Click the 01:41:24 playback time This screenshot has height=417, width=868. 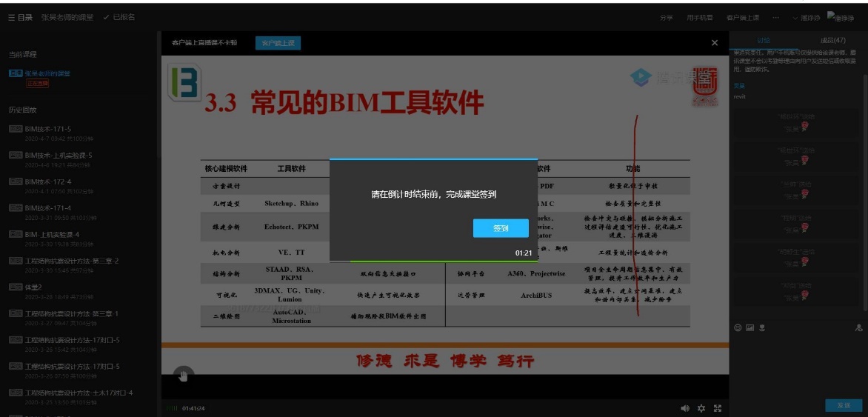(x=193, y=409)
